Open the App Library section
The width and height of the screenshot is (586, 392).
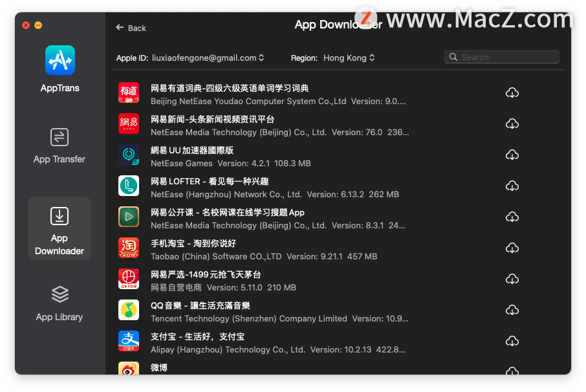pos(60,304)
